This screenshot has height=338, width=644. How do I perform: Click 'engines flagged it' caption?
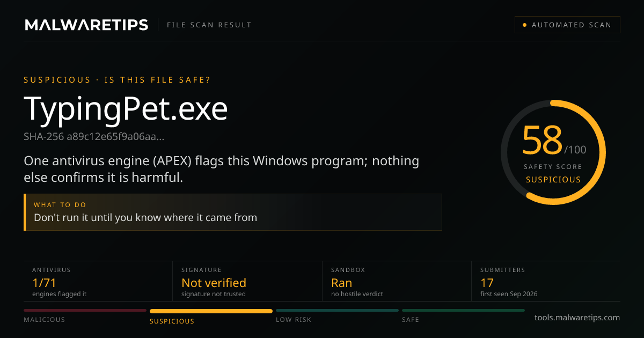click(59, 294)
